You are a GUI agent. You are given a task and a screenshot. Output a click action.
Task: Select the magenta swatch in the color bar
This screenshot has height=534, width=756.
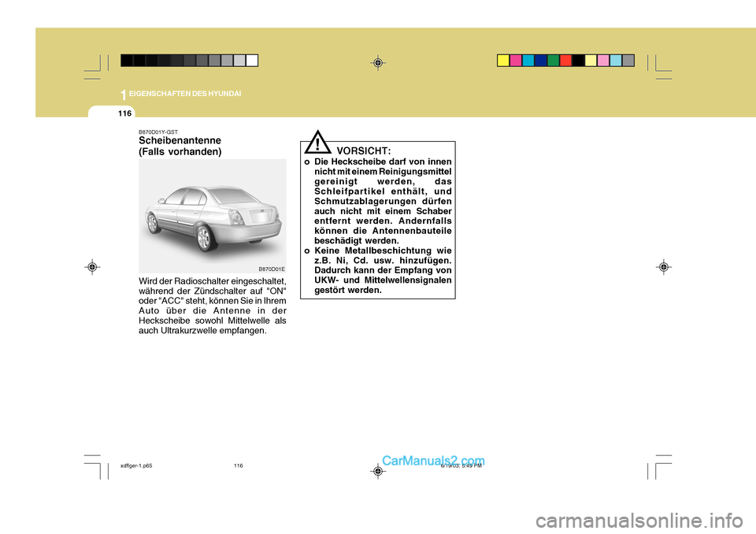click(516, 61)
